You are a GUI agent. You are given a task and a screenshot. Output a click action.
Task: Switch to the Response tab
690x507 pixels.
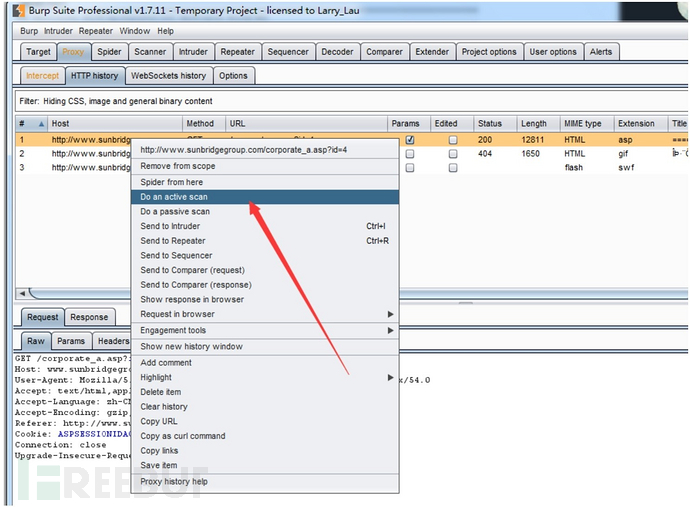coord(89,317)
